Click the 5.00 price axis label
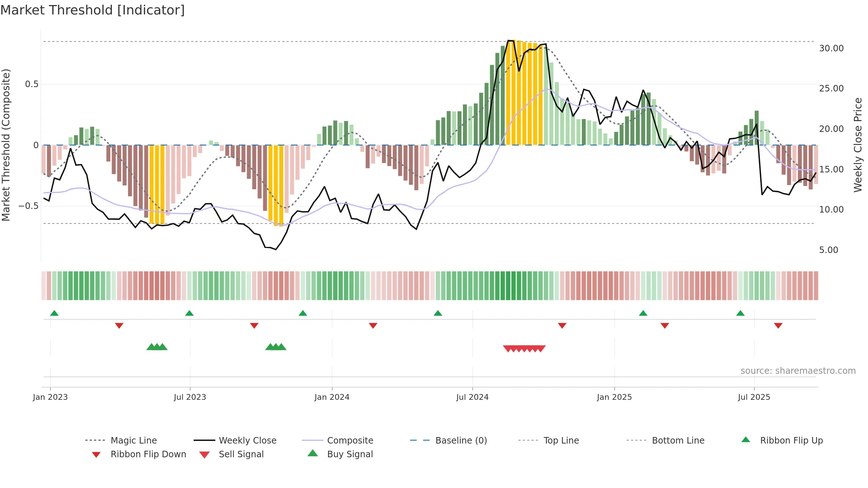Viewport: 868px width, 488px height. pos(829,250)
